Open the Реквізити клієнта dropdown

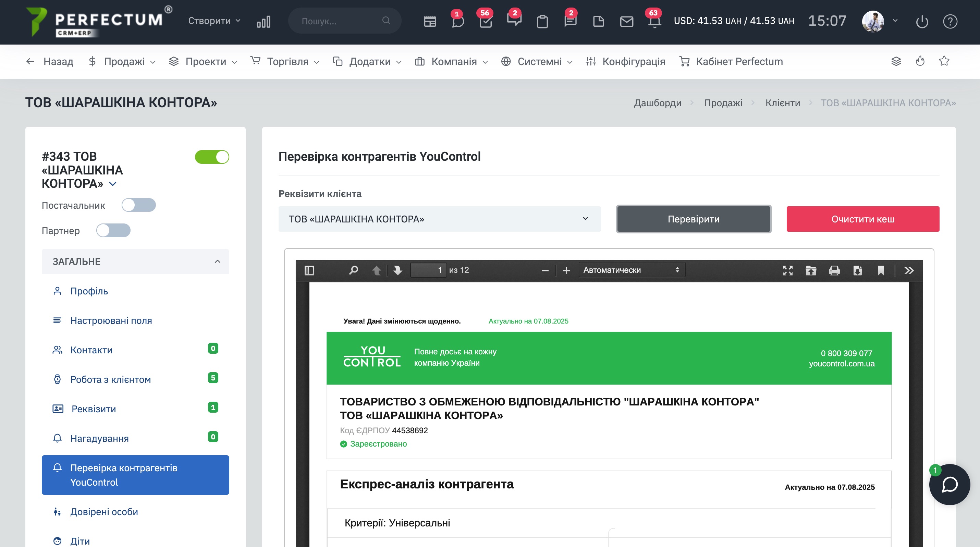point(439,219)
